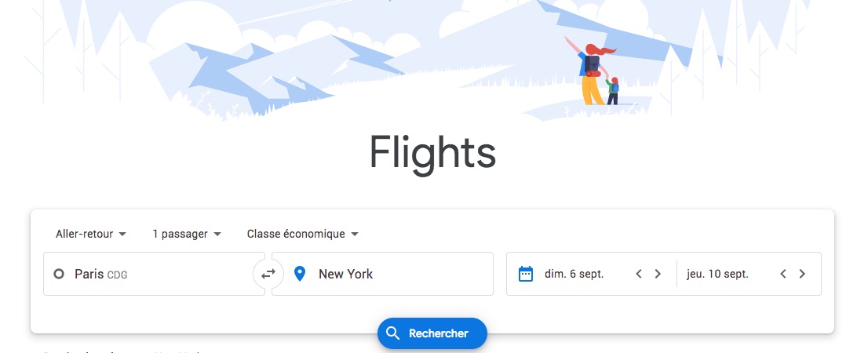Click the magnifier icon in Rechercher
The height and width of the screenshot is (353, 868).
[x=393, y=333]
